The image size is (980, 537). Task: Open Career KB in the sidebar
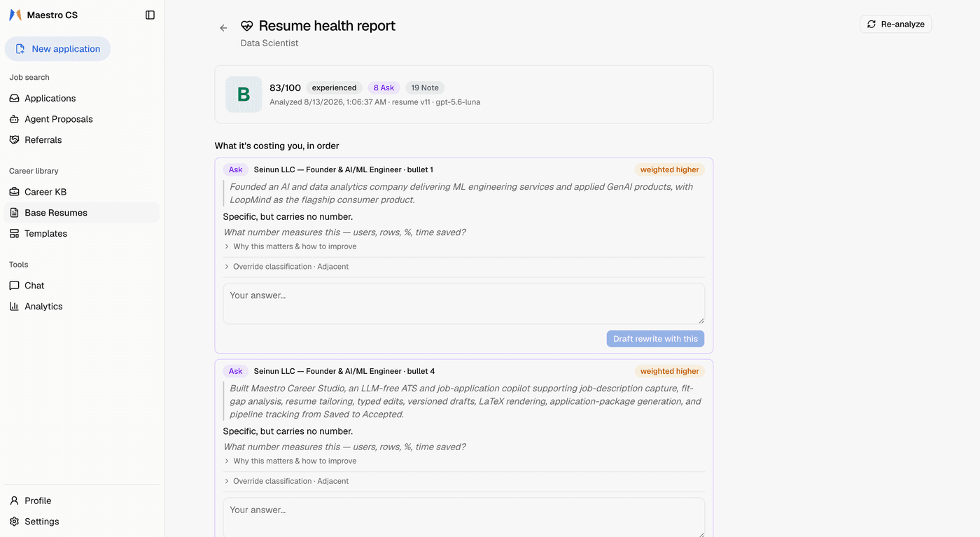pos(82,192)
